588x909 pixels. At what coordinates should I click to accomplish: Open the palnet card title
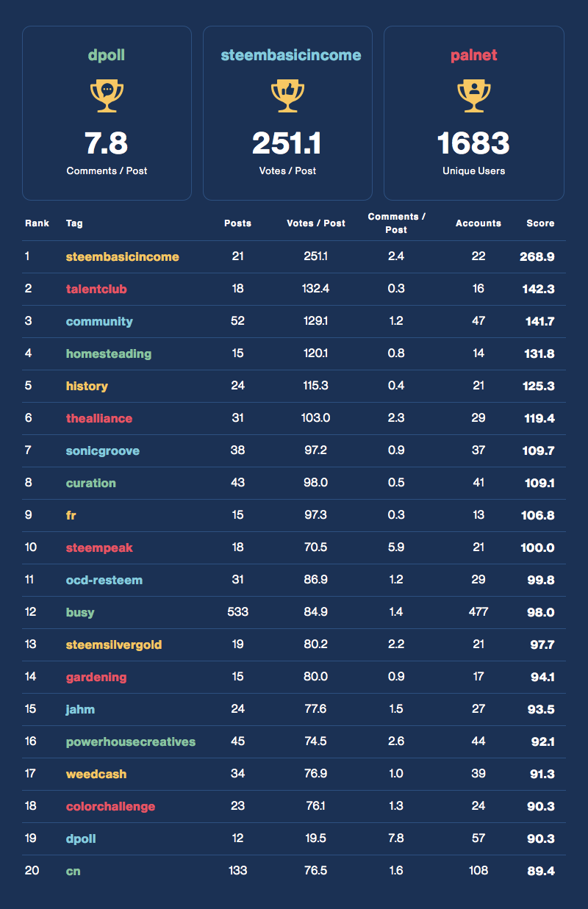474,55
